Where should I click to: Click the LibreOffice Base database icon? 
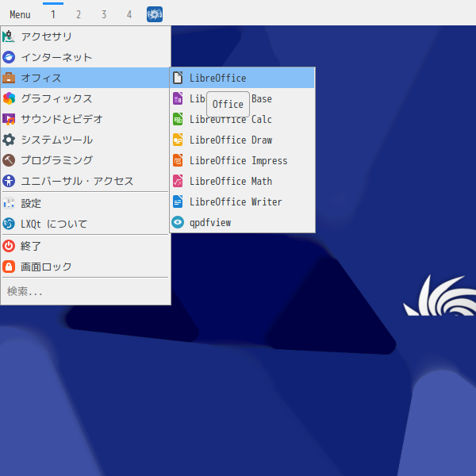pos(178,98)
